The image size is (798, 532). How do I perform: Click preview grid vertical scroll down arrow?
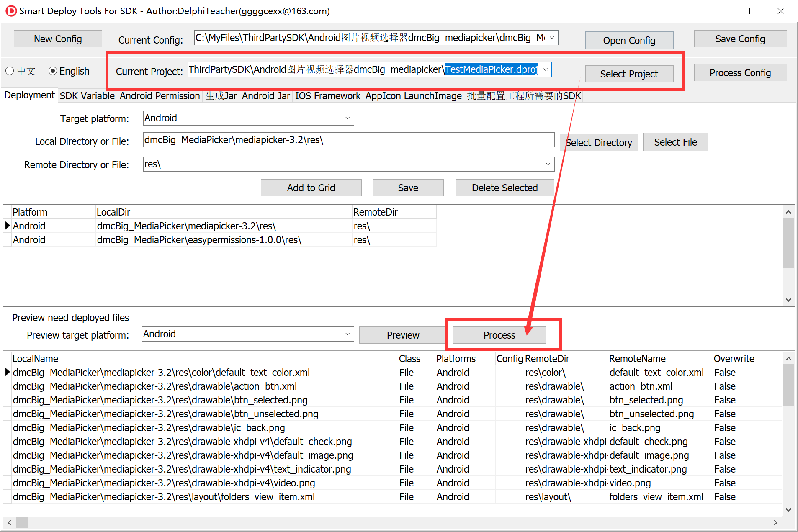point(788,510)
